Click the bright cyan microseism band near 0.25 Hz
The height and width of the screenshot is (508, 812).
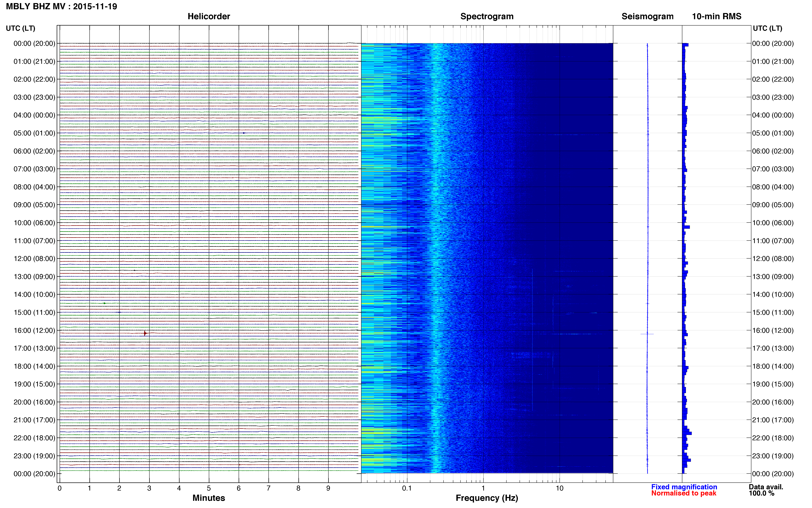tap(436, 258)
